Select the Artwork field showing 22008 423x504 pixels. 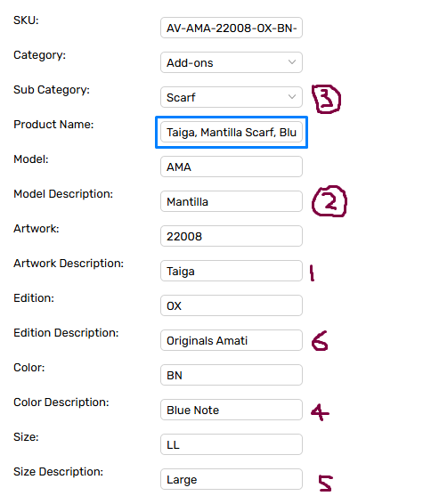(232, 236)
